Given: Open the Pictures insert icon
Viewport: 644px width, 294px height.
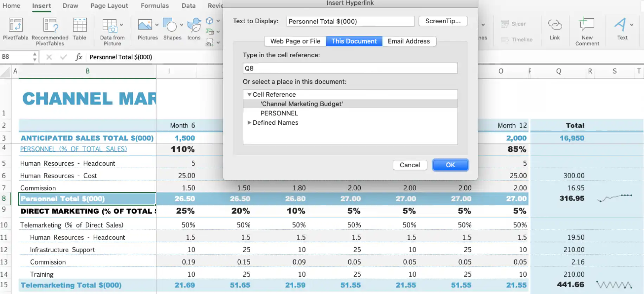Looking at the screenshot, I should [145, 25].
